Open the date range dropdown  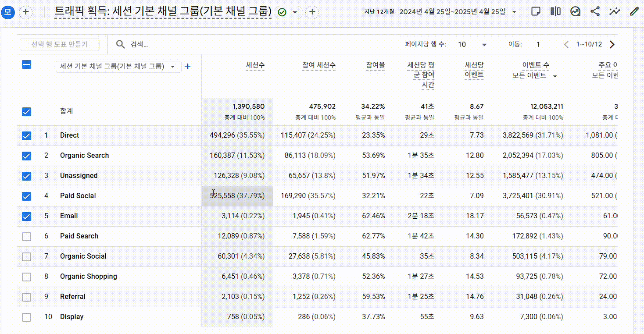515,12
